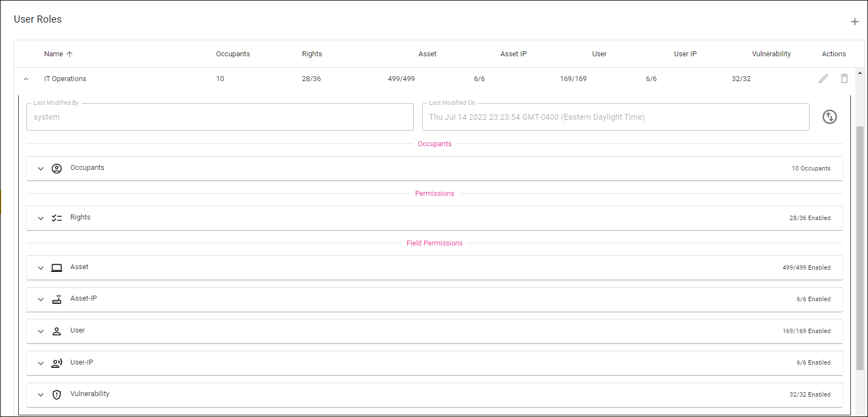Click the User Roles page title

pos(38,19)
